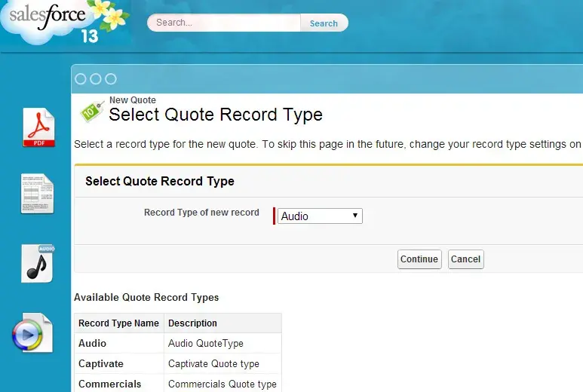The height and width of the screenshot is (392, 583).
Task: Open the media player file icon
Action: pos(32,333)
